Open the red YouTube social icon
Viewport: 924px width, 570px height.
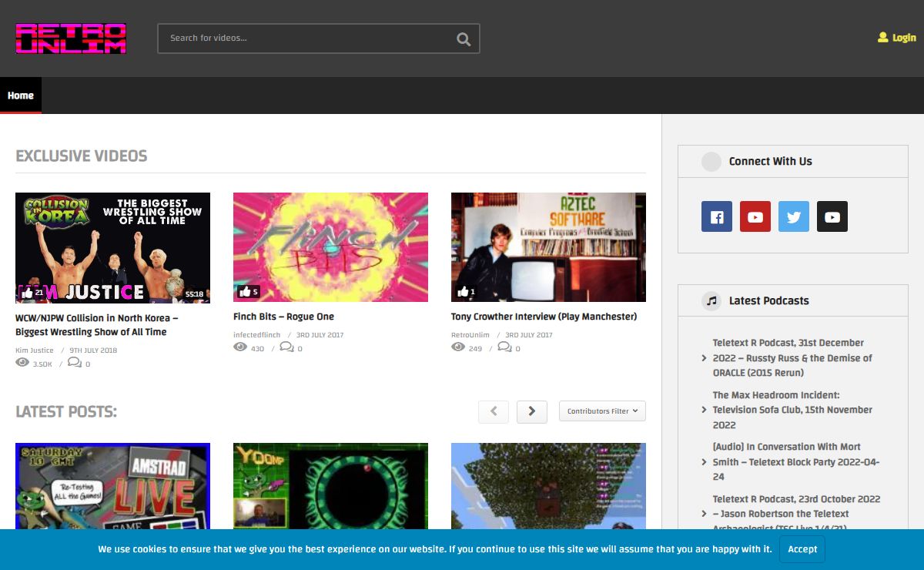[x=755, y=216]
